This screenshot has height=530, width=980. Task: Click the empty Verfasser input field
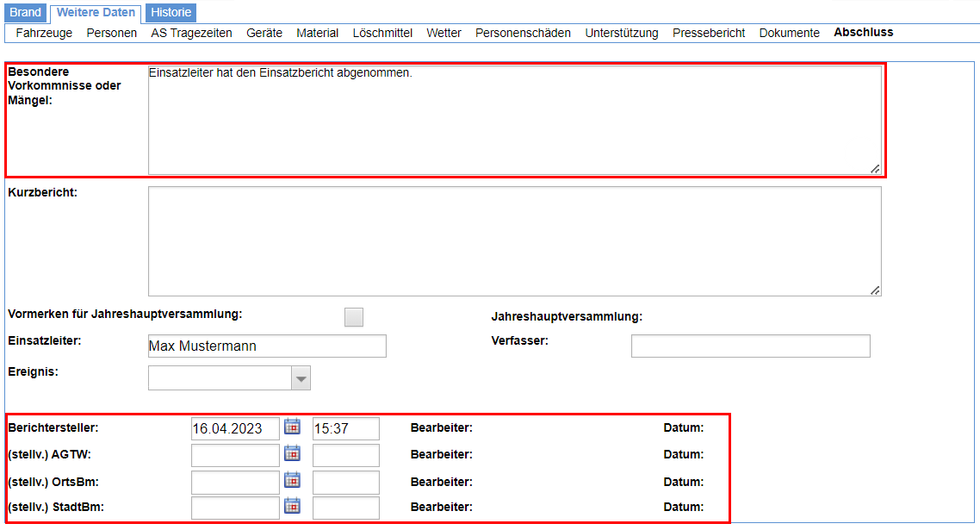click(x=750, y=346)
